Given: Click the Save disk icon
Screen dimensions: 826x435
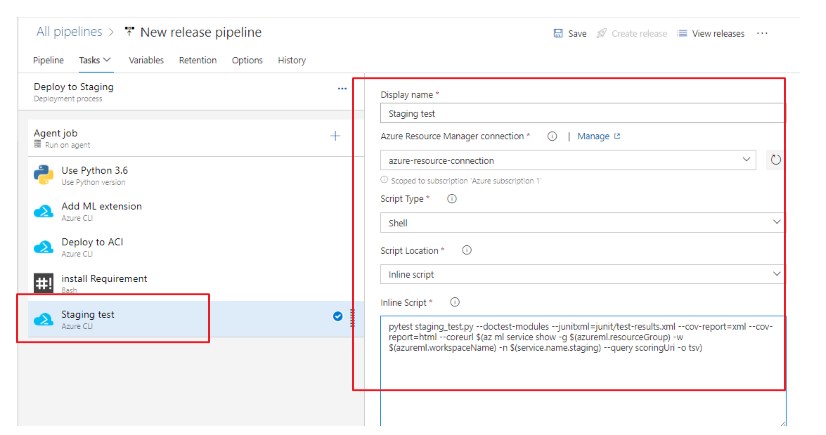Looking at the screenshot, I should tap(558, 33).
